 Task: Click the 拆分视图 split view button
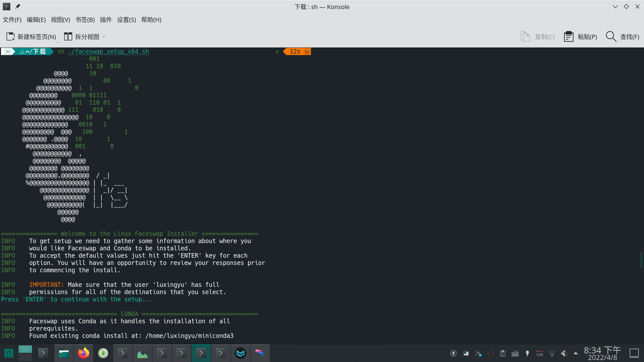point(82,37)
